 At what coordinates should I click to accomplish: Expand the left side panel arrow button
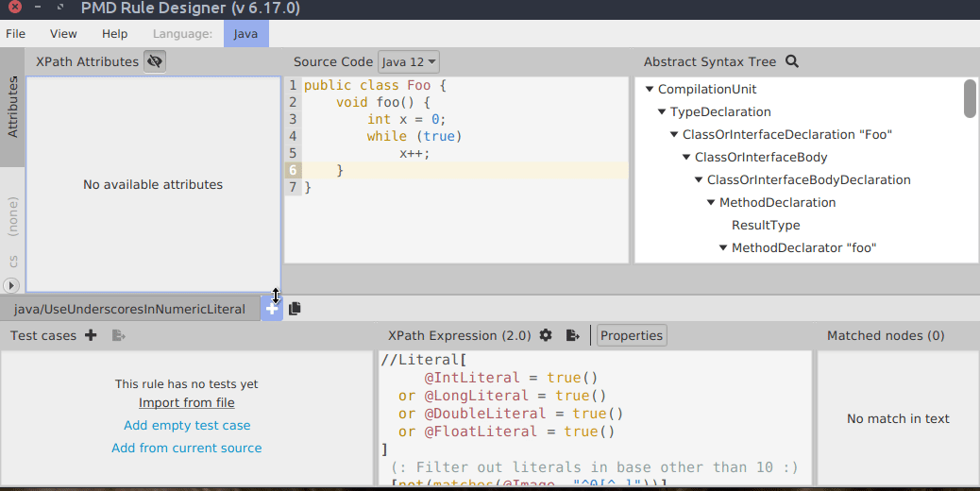click(x=11, y=285)
